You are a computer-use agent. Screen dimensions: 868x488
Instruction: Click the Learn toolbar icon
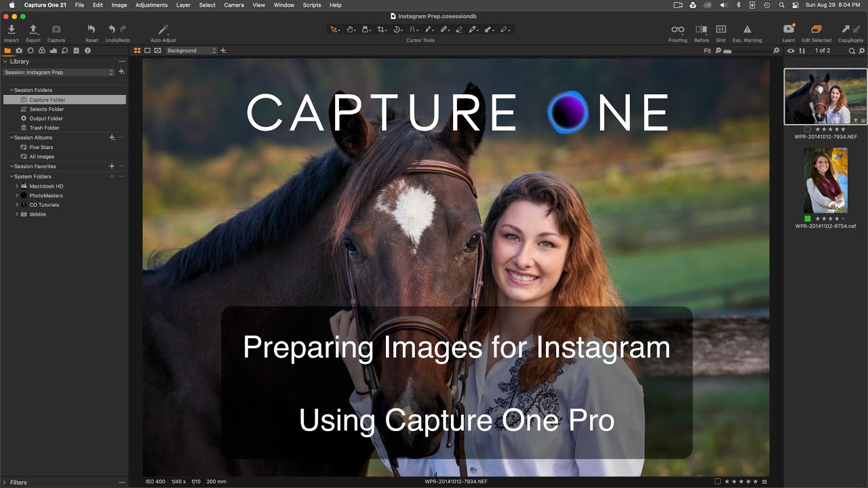pos(789,29)
